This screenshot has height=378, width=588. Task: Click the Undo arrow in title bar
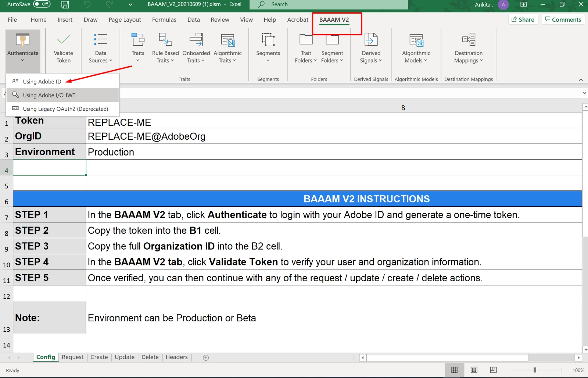(x=87, y=4)
